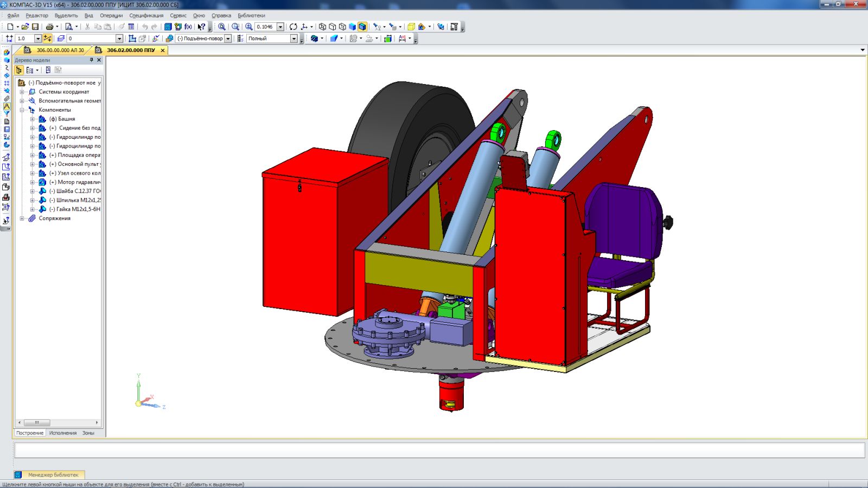Pin the Дерево модели panel
This screenshot has width=868, height=488.
[91, 60]
